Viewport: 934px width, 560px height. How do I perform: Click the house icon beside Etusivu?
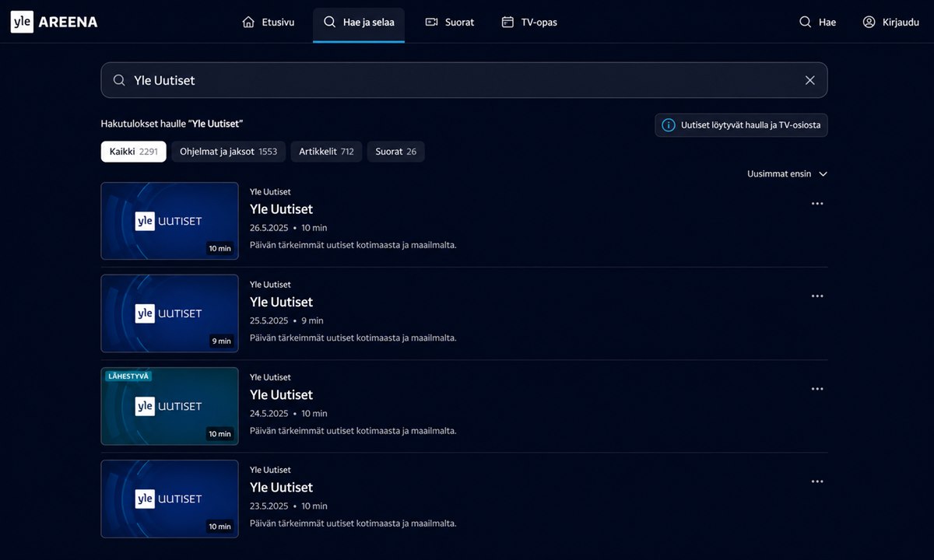coord(248,22)
